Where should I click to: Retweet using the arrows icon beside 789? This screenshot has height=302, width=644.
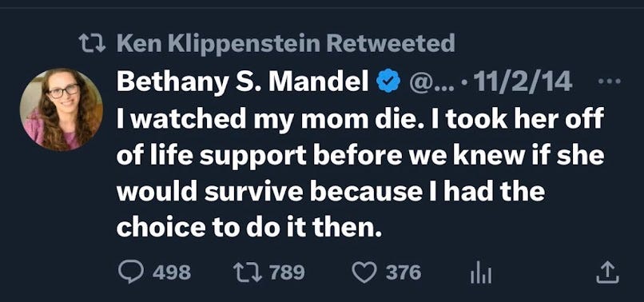(x=247, y=272)
